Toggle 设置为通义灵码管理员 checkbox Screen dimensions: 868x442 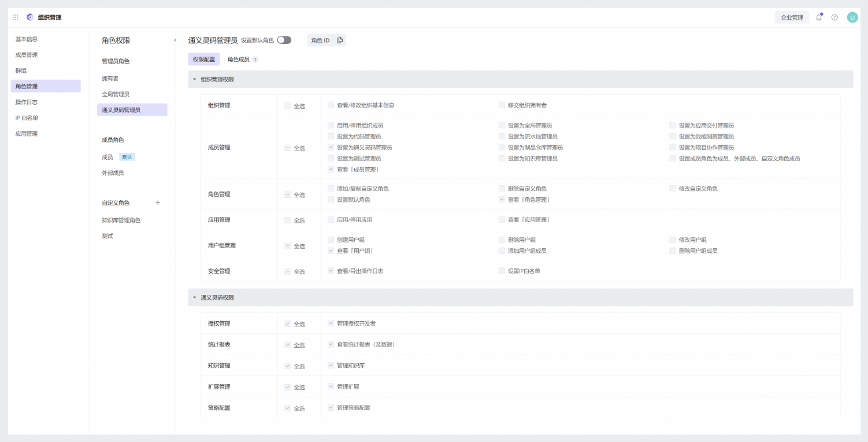(331, 148)
